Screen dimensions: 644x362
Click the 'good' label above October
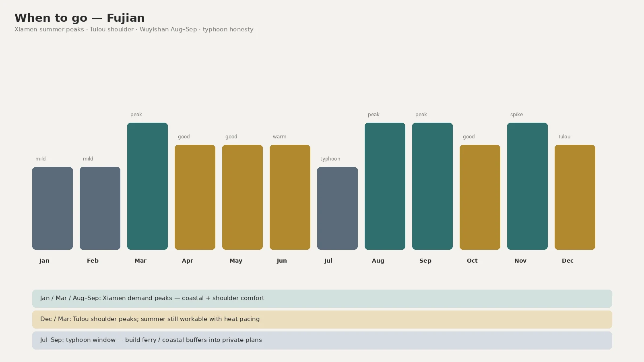coord(469,137)
